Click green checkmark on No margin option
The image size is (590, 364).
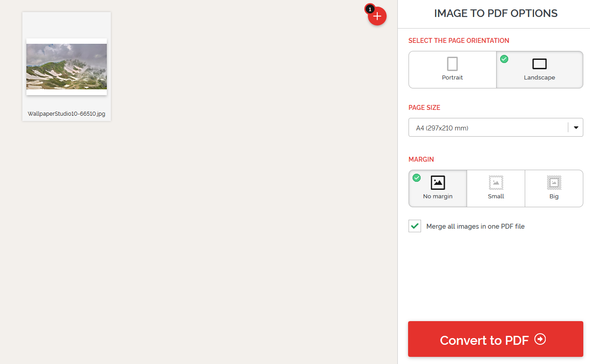[x=417, y=178]
